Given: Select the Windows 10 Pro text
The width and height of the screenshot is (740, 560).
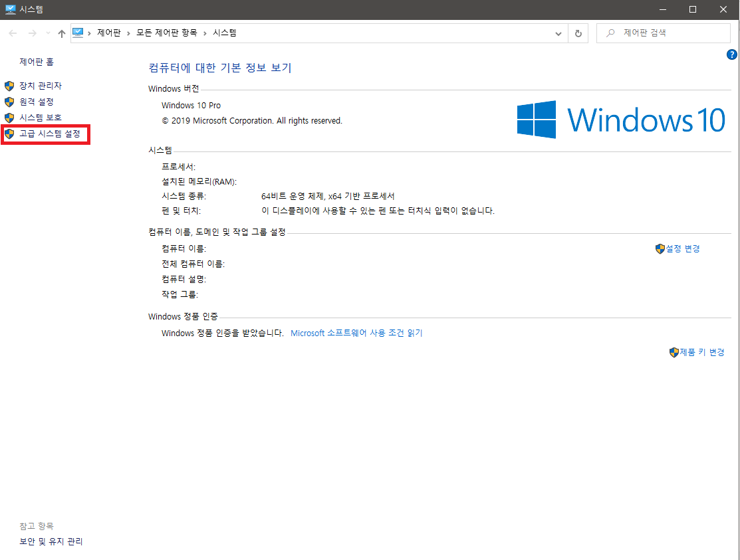Looking at the screenshot, I should pyautogui.click(x=191, y=106).
